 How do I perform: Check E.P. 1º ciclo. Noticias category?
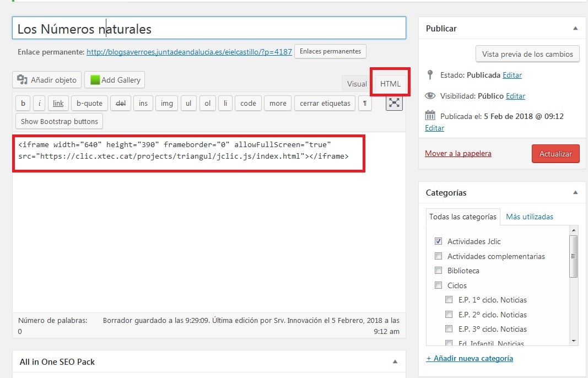coord(449,300)
